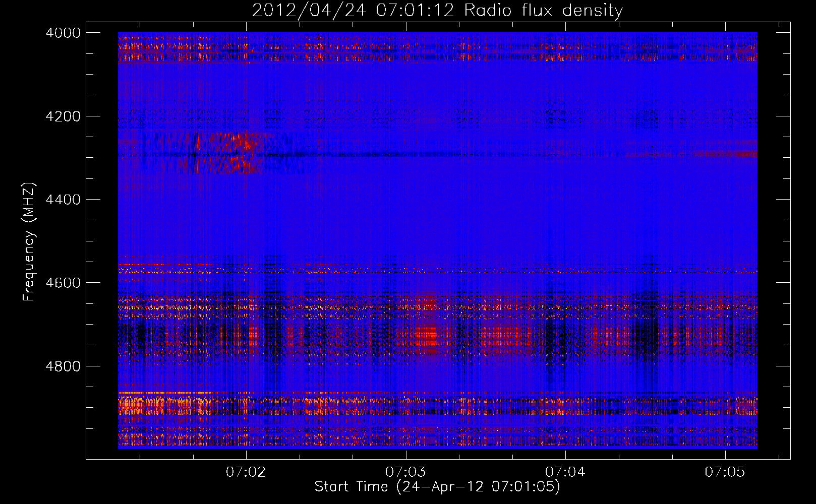Click the "Frequency (MHZ)" axis label
Screen dimensions: 816x504
(29, 242)
